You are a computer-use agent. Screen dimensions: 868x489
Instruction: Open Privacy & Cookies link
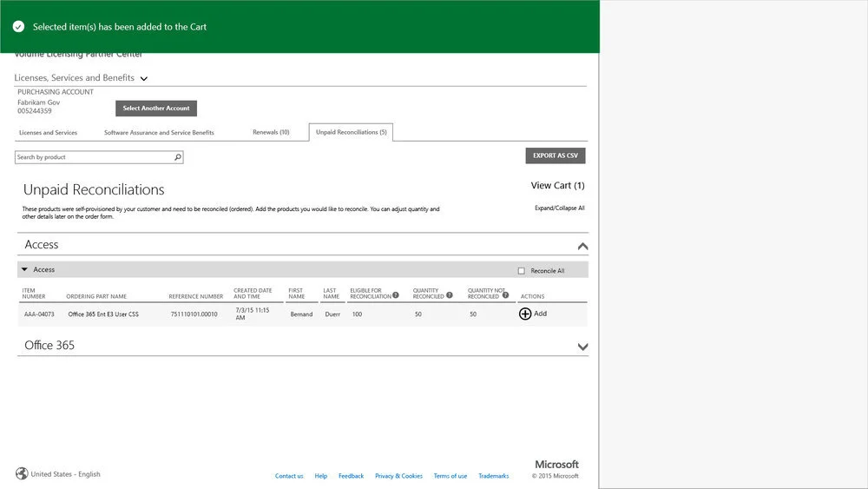tap(398, 476)
